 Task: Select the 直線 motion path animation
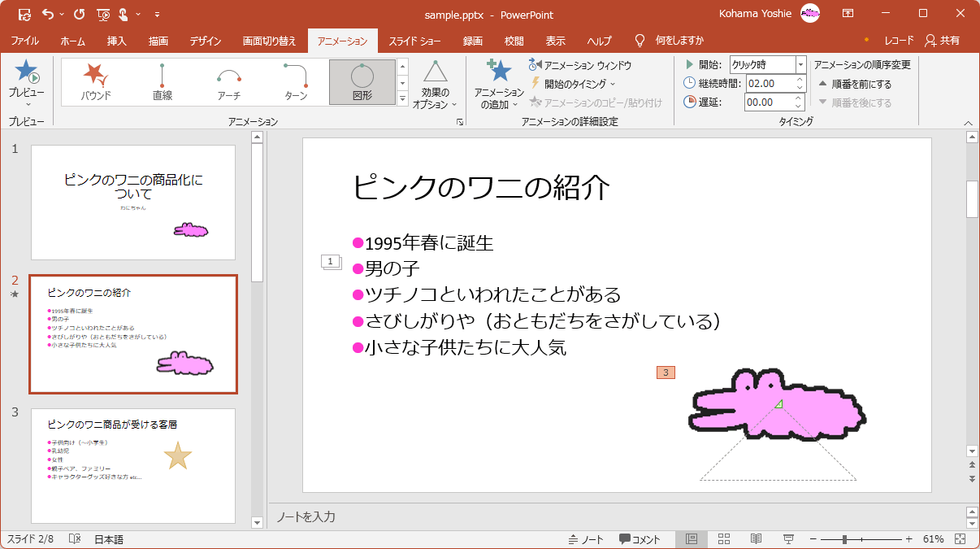click(x=163, y=82)
